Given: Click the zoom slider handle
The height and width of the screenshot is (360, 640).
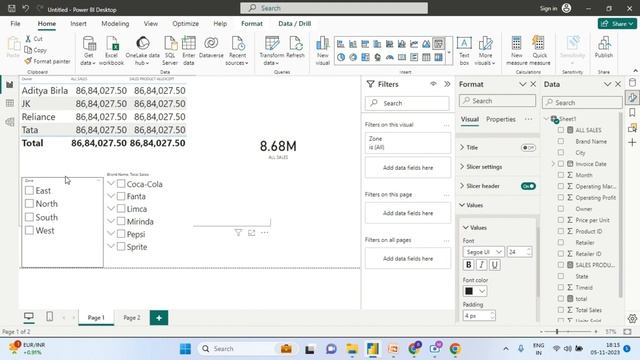Looking at the screenshot, I should coord(557,331).
